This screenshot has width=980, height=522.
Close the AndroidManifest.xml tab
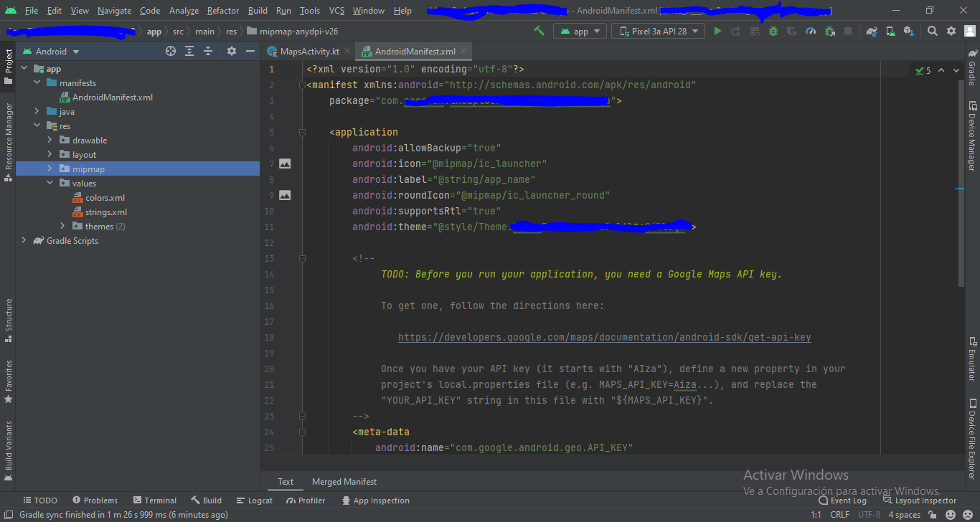(464, 51)
